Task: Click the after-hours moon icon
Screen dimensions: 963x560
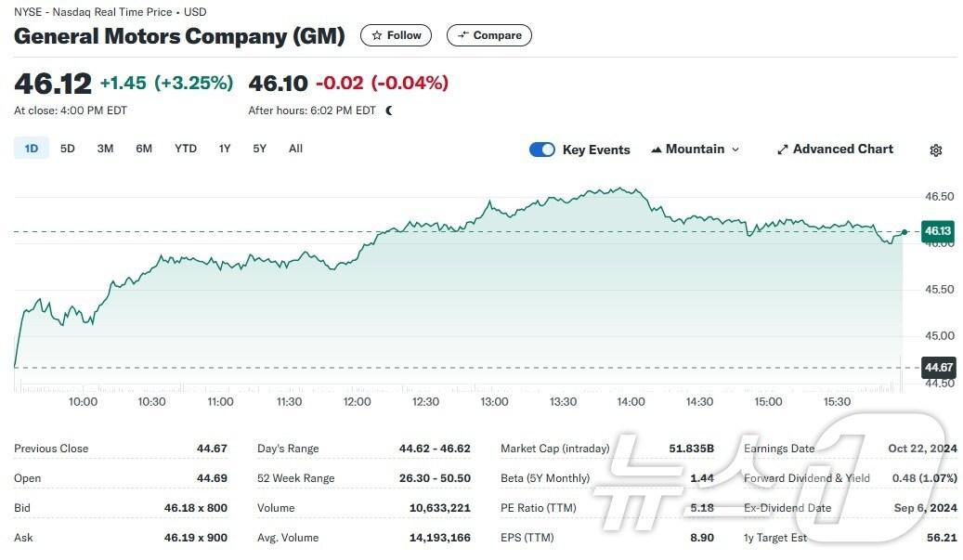Action: coord(389,111)
